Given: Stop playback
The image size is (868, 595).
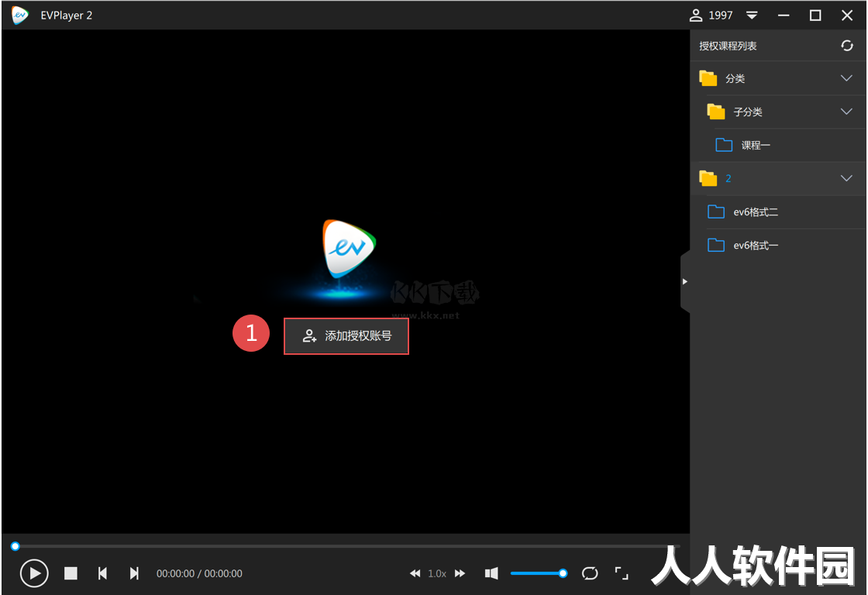Looking at the screenshot, I should 71,573.
